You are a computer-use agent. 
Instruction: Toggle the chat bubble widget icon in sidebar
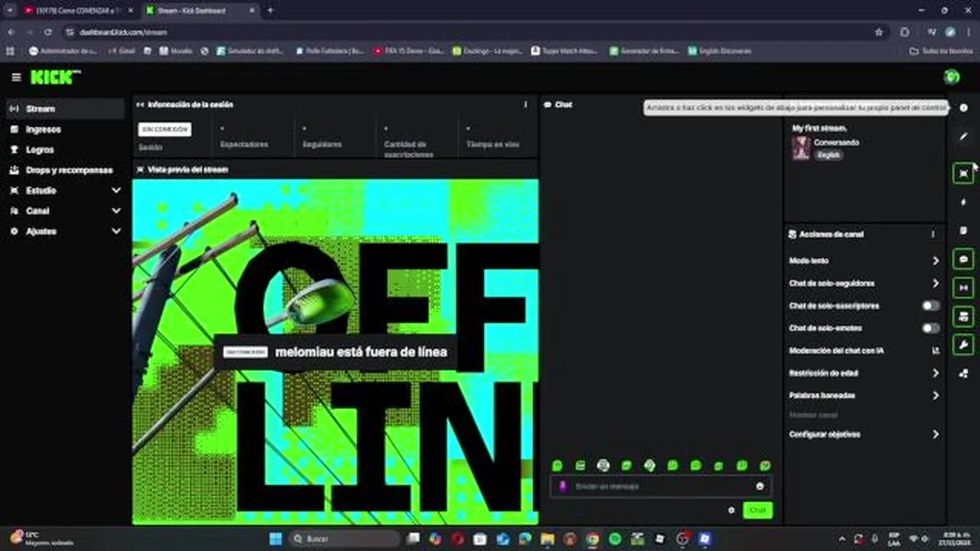[x=964, y=259]
